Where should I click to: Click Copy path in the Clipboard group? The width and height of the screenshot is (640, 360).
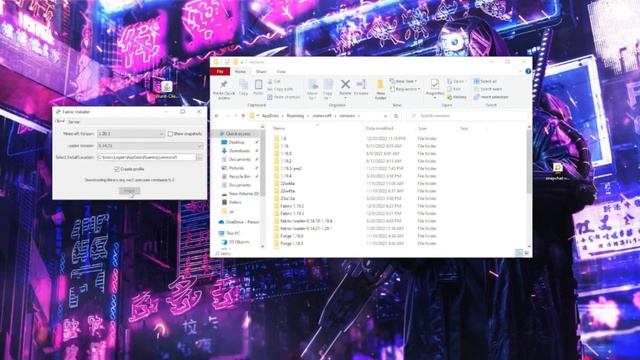[280, 89]
